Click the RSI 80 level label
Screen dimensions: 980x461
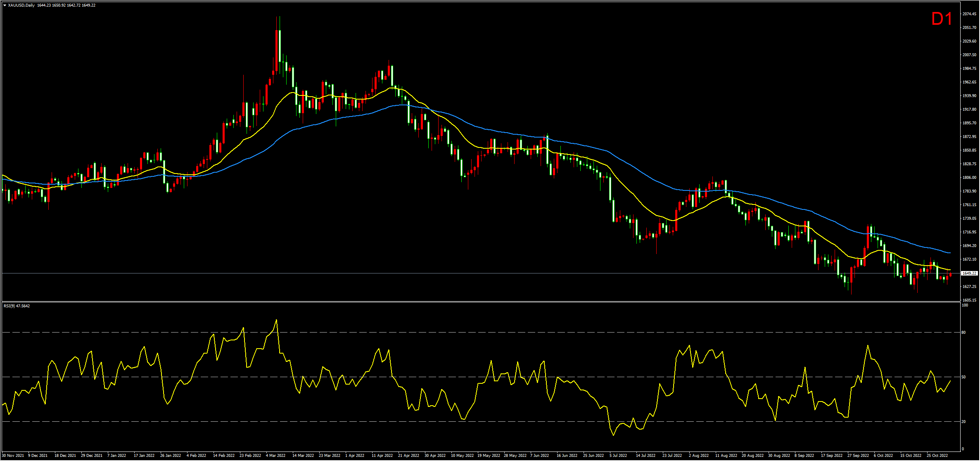(963, 333)
